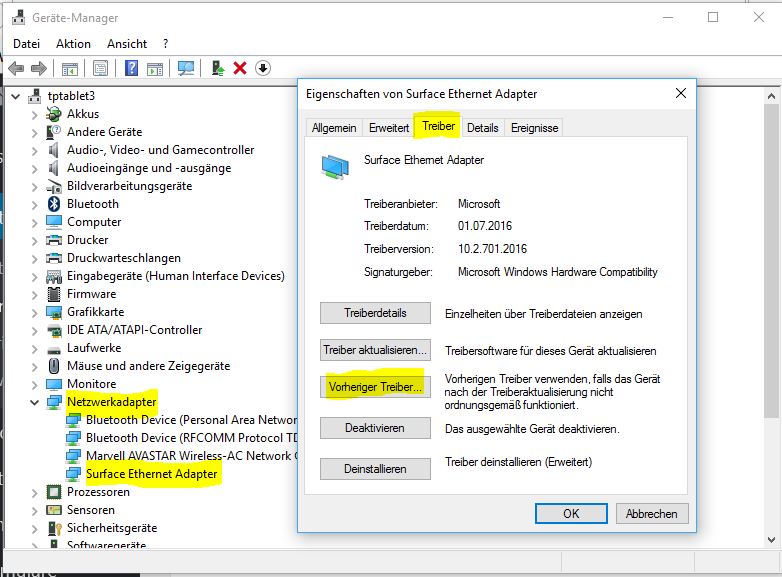The image size is (782, 577).
Task: Switch to the Details tab
Action: (483, 128)
